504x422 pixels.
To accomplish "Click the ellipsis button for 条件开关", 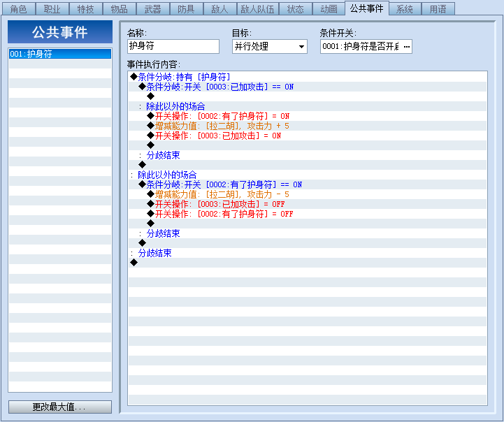I will point(407,47).
